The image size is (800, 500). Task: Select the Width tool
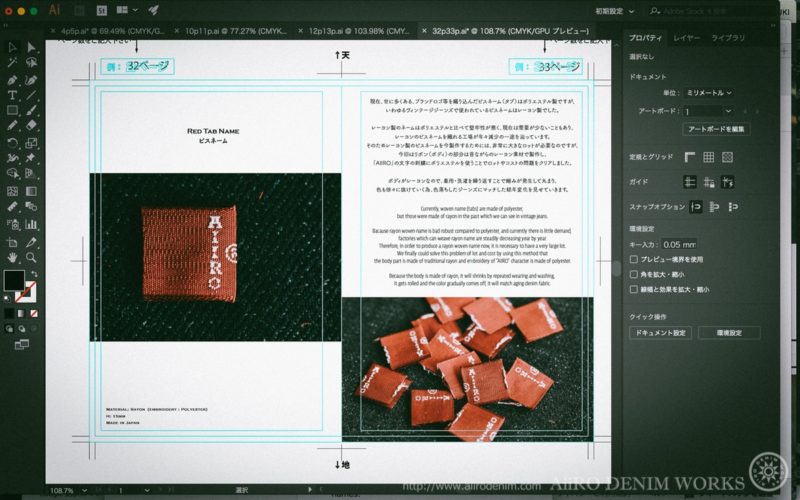(12, 158)
